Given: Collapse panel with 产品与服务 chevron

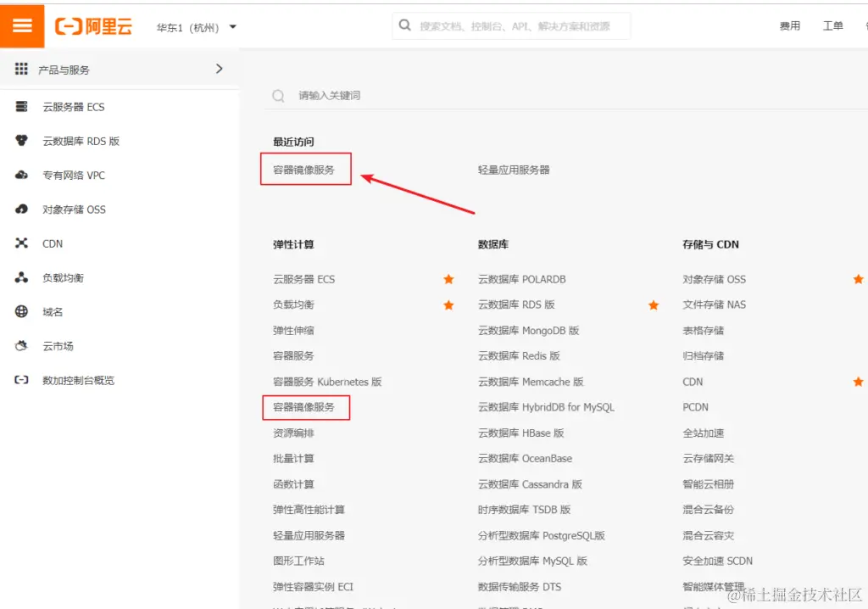Looking at the screenshot, I should point(220,69).
